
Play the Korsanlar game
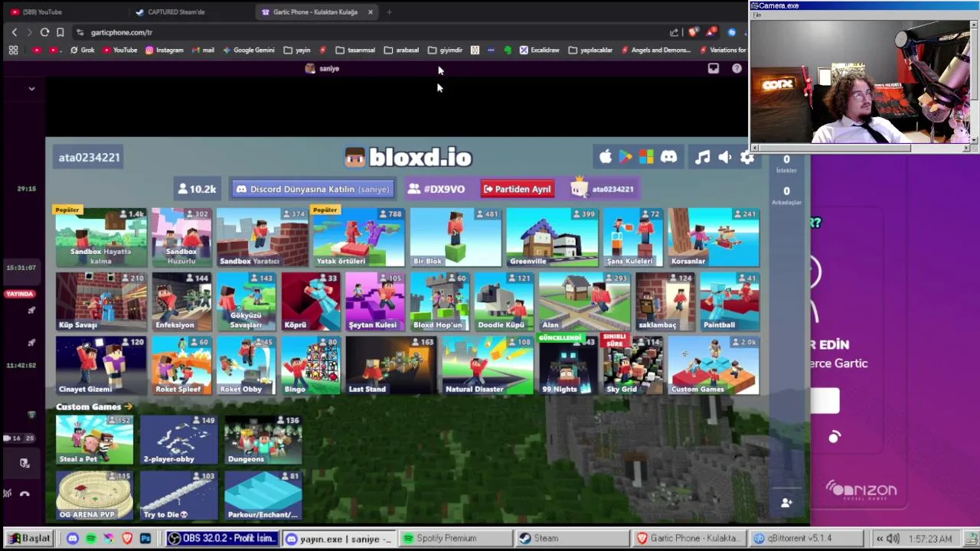(x=714, y=236)
